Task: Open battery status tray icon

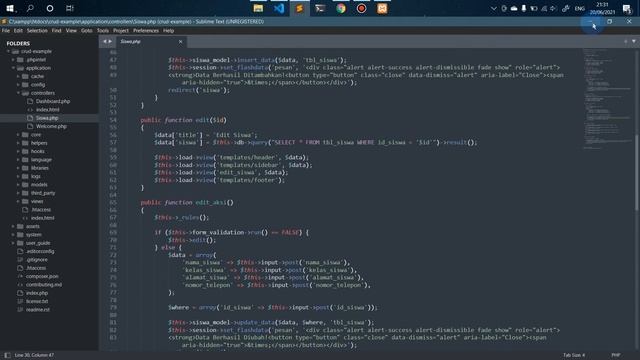Action: click(533, 8)
